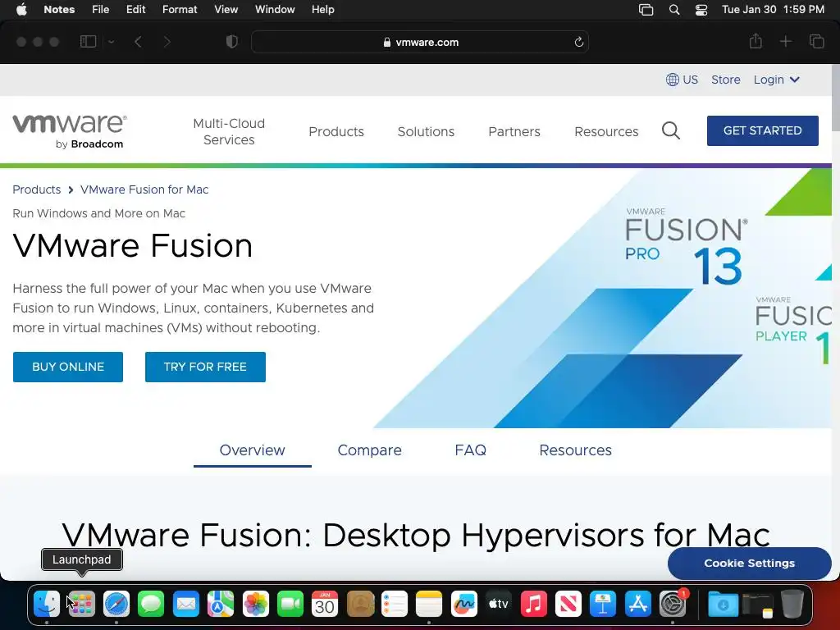Open the Apple menu
840x630 pixels.
click(21, 10)
